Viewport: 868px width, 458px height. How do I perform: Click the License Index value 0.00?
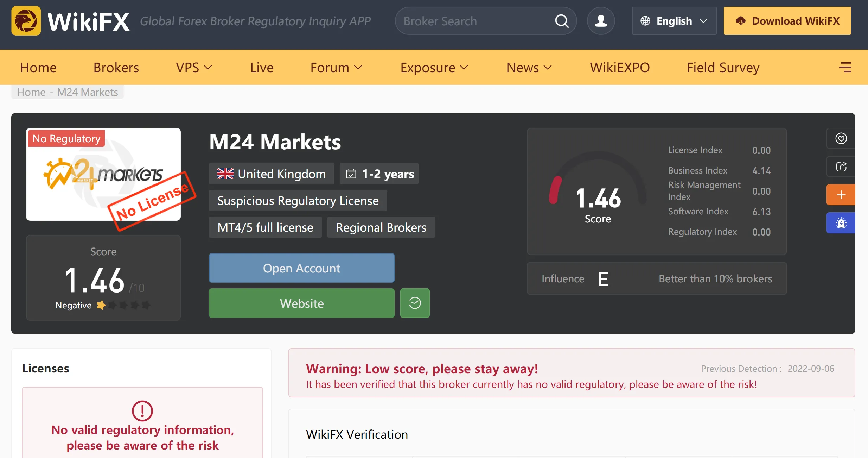click(761, 150)
